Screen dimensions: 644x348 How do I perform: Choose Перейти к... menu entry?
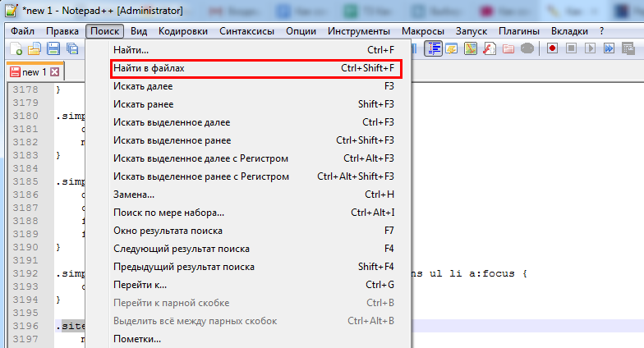[248, 285]
